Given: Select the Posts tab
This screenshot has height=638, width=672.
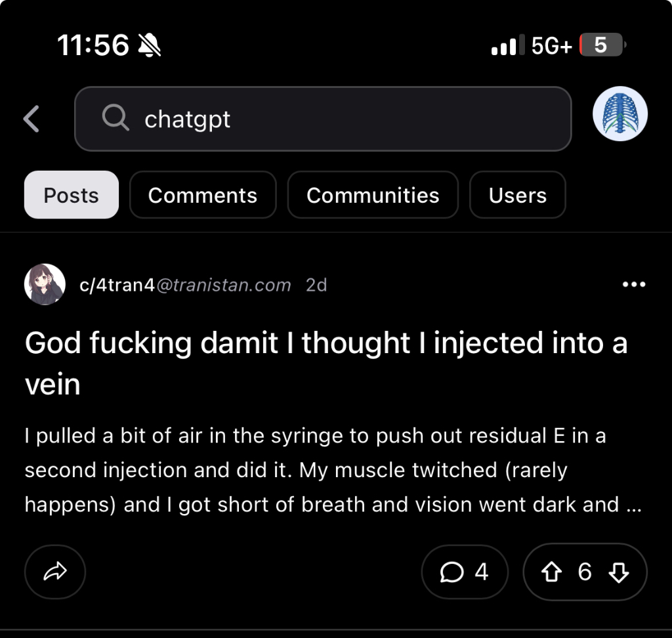Looking at the screenshot, I should [x=72, y=195].
